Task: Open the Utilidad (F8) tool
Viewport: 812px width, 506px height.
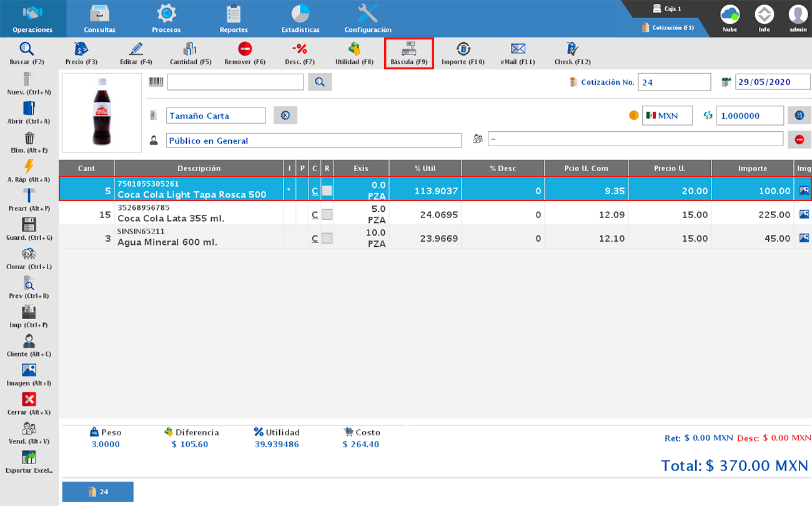Action: coord(354,49)
